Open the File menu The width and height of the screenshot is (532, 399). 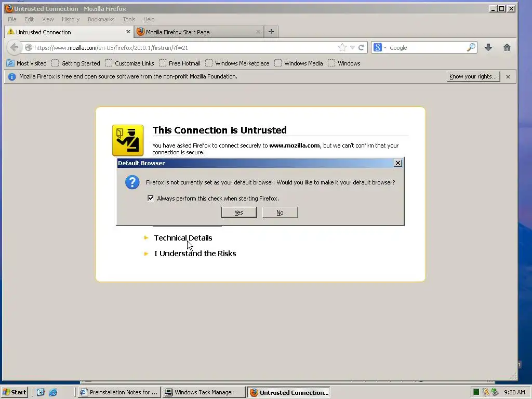(12, 19)
